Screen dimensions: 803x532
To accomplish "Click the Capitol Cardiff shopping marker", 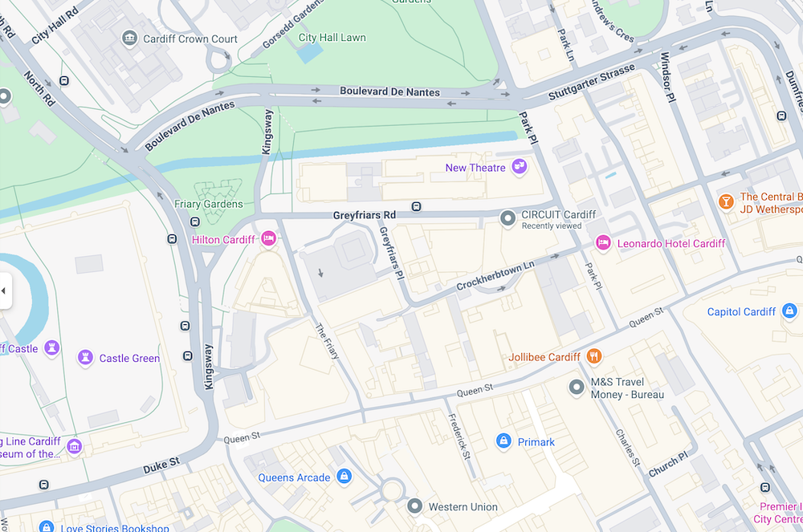I will pyautogui.click(x=789, y=311).
